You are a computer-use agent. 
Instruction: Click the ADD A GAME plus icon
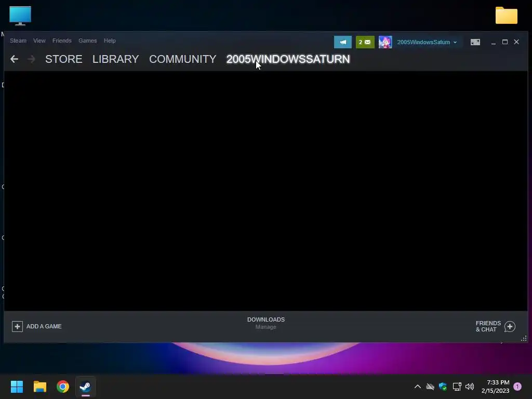17,326
